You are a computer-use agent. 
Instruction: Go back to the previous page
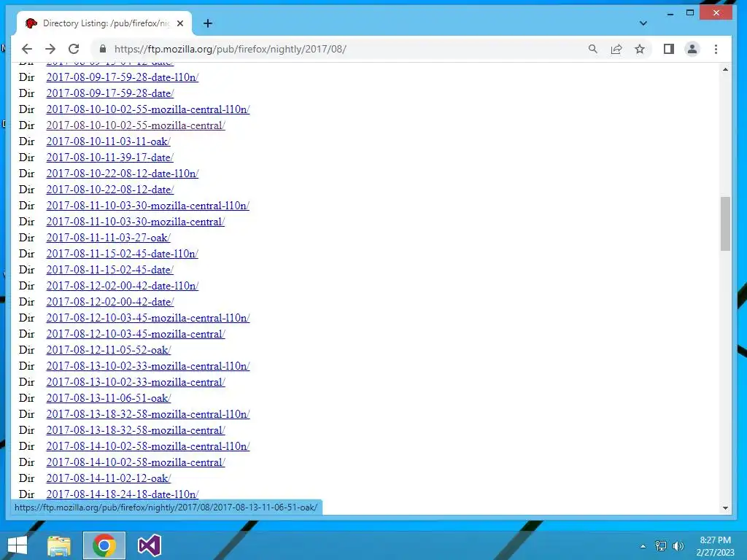(27, 49)
